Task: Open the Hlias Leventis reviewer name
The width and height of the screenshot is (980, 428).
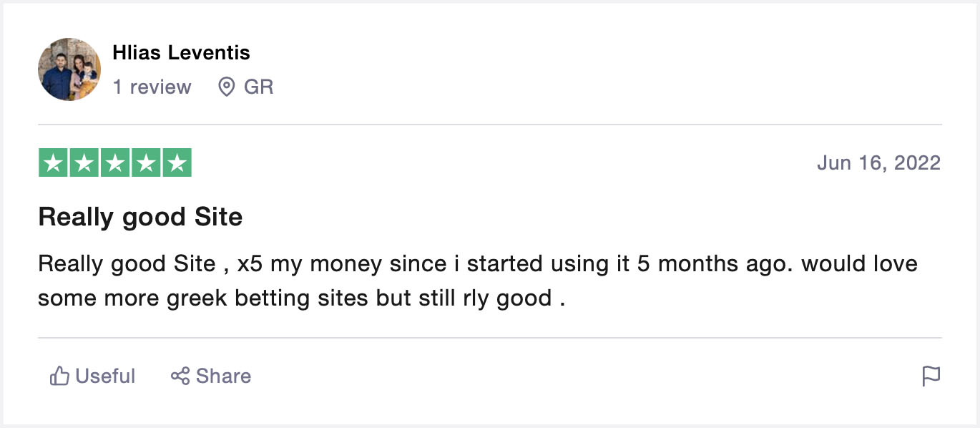Action: (181, 52)
